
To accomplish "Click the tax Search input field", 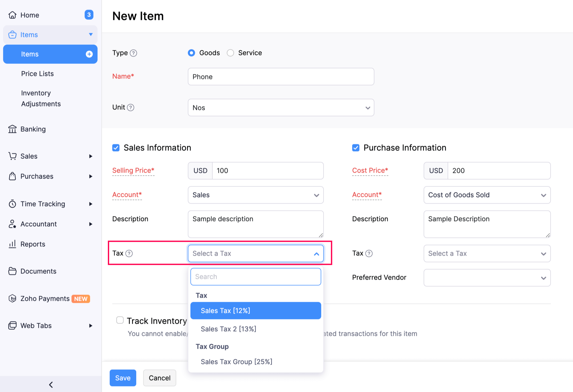I will pos(255,276).
